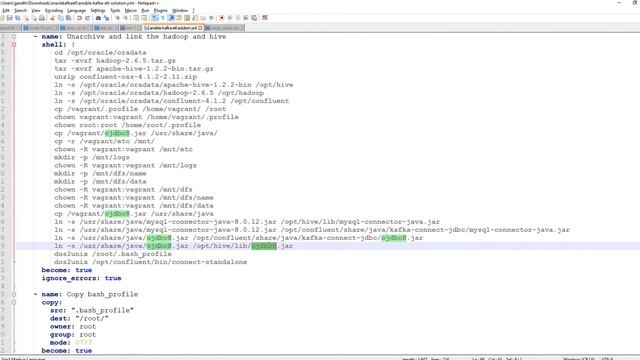This screenshot has width=640, height=360.
Task: Click the Undo toolbar icon
Action: click(79, 18)
